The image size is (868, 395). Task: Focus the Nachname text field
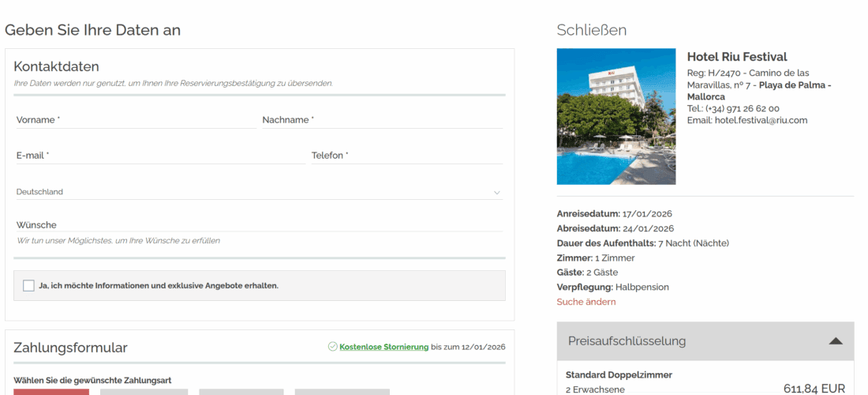(382, 120)
